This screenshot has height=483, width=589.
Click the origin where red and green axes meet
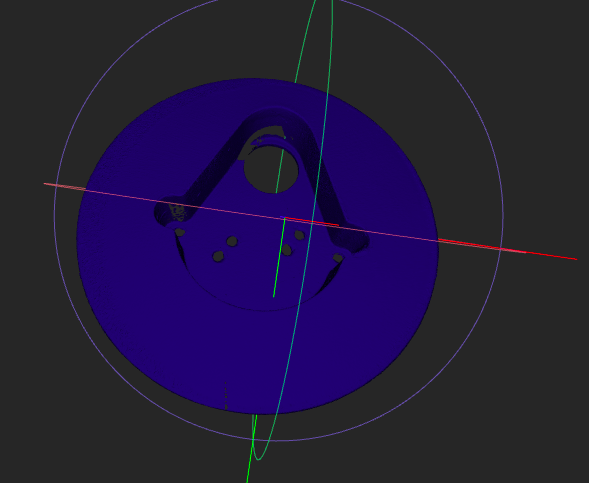coord(285,217)
